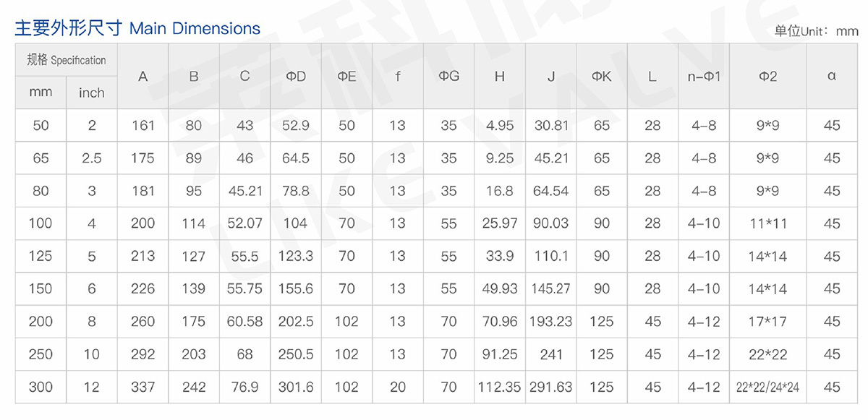The image size is (868, 420).
Task: Select the 17*17 cell in Φ2 column
Action: click(767, 322)
